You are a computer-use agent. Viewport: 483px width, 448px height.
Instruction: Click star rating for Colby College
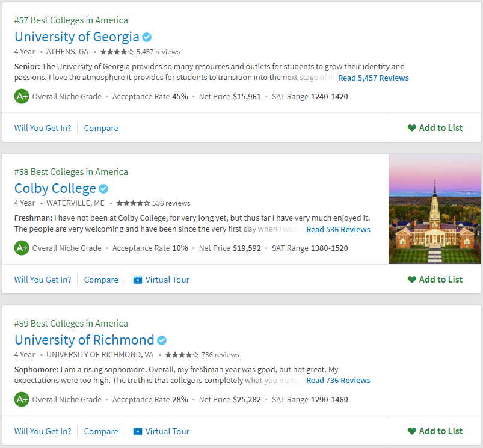(x=134, y=203)
